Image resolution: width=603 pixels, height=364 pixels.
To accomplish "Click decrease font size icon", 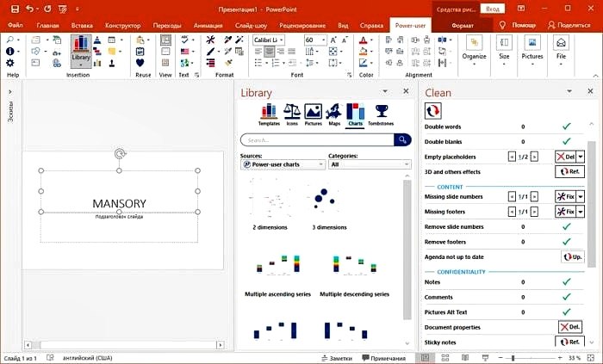I will [345, 40].
